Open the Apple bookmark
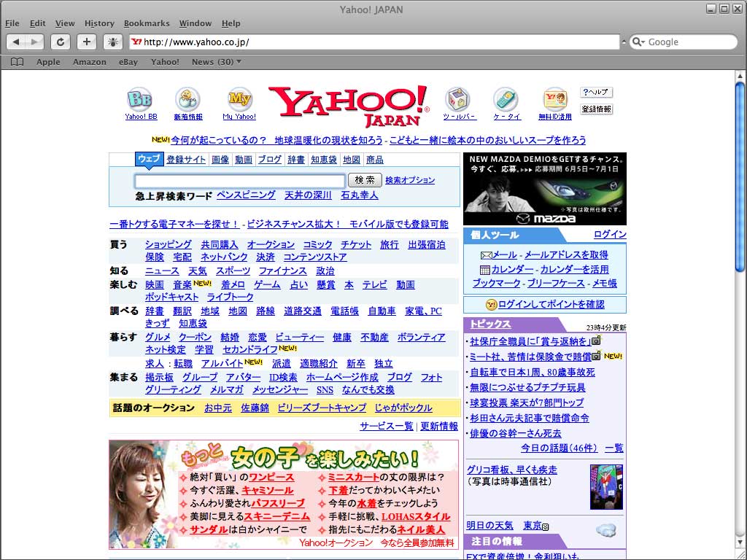 pyautogui.click(x=48, y=62)
